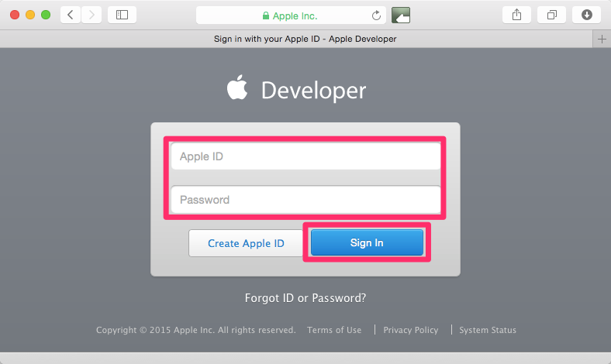Zoom window using the green button

click(x=46, y=15)
